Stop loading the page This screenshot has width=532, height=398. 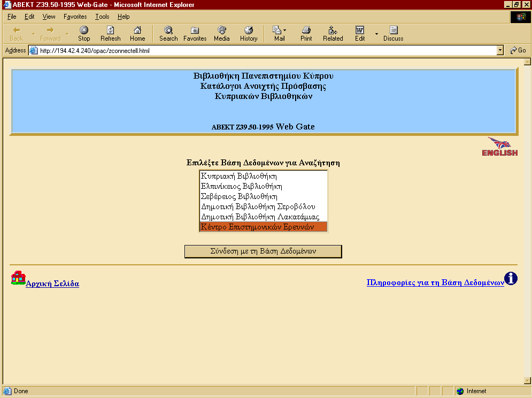point(84,34)
